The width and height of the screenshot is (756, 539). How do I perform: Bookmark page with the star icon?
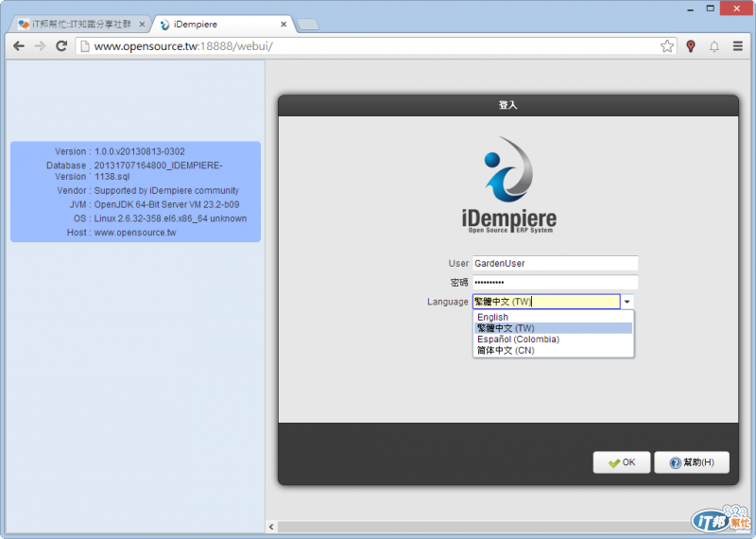pos(667,46)
